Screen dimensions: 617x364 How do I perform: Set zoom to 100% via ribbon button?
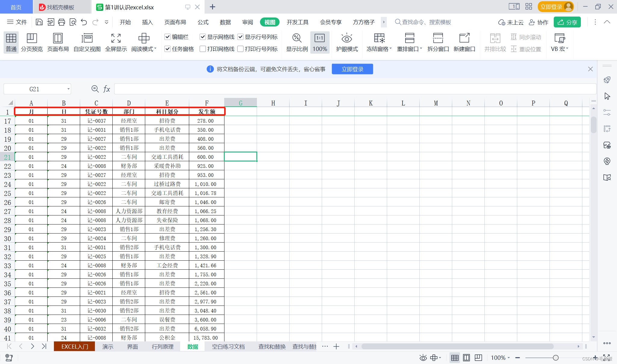click(320, 42)
